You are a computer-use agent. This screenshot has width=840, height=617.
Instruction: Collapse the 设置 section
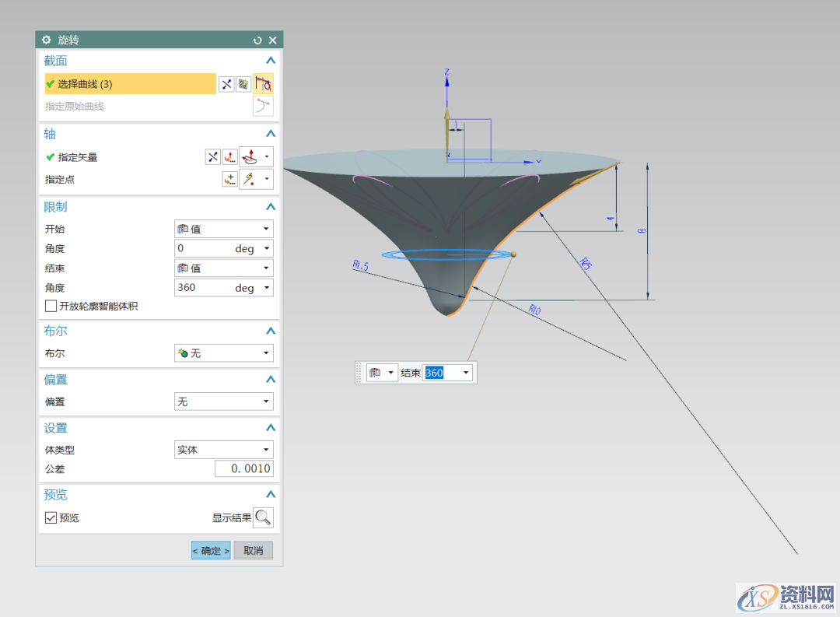[270, 428]
